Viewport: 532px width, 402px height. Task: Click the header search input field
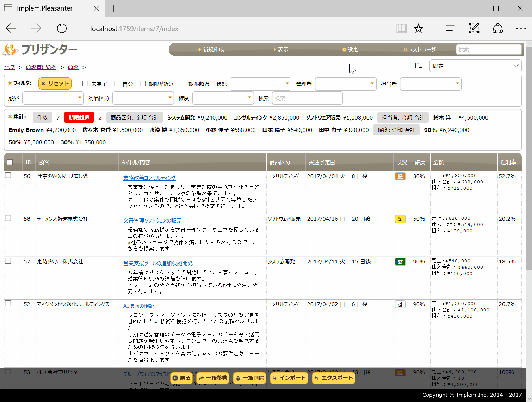(x=489, y=49)
